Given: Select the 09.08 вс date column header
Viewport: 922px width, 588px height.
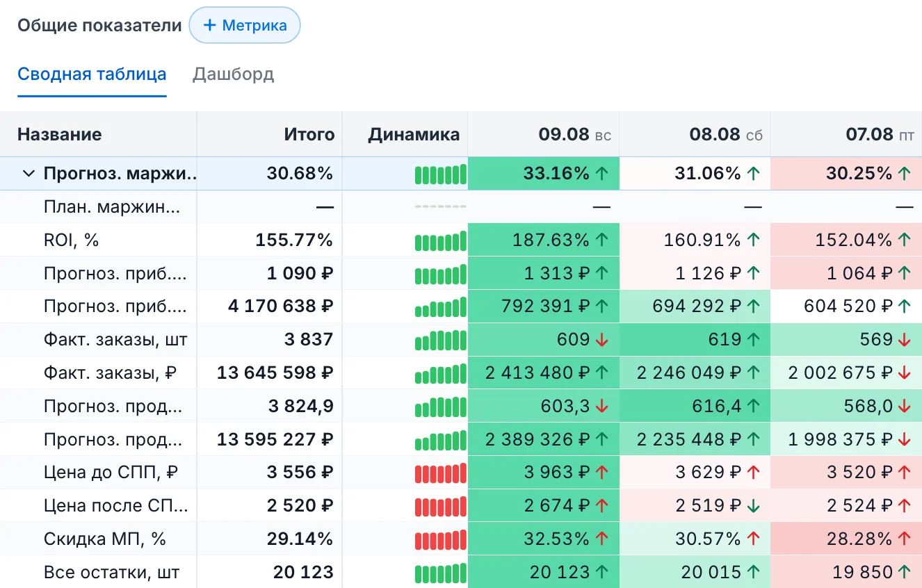Looking at the screenshot, I should (544, 134).
